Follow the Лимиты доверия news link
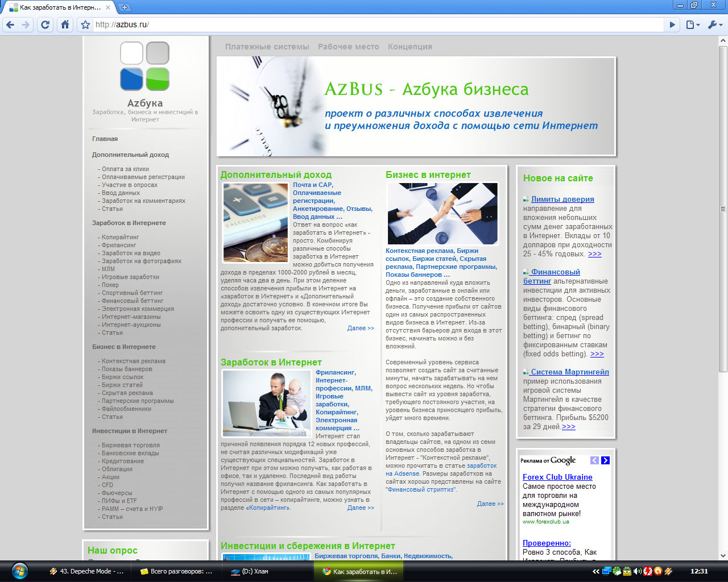The image size is (728, 582). (x=562, y=199)
